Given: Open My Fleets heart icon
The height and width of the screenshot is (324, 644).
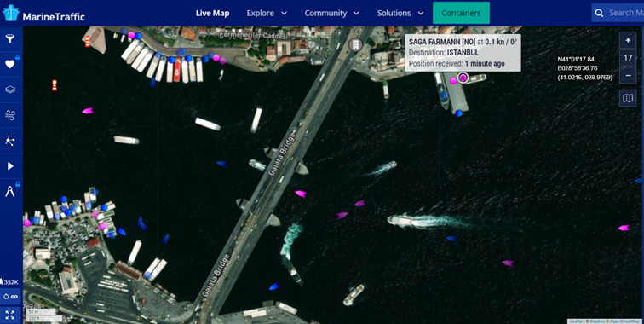Looking at the screenshot, I should click(10, 64).
